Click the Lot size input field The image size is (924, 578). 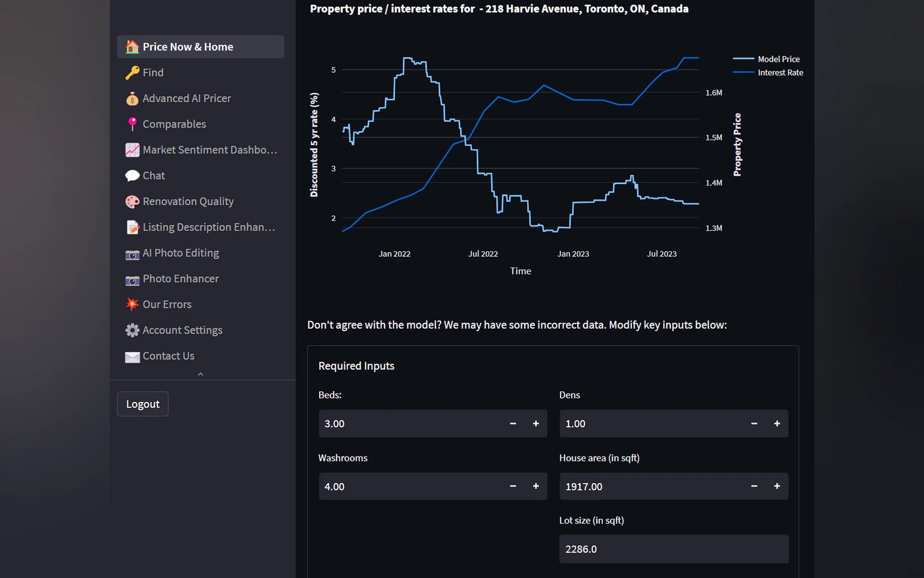pos(673,549)
